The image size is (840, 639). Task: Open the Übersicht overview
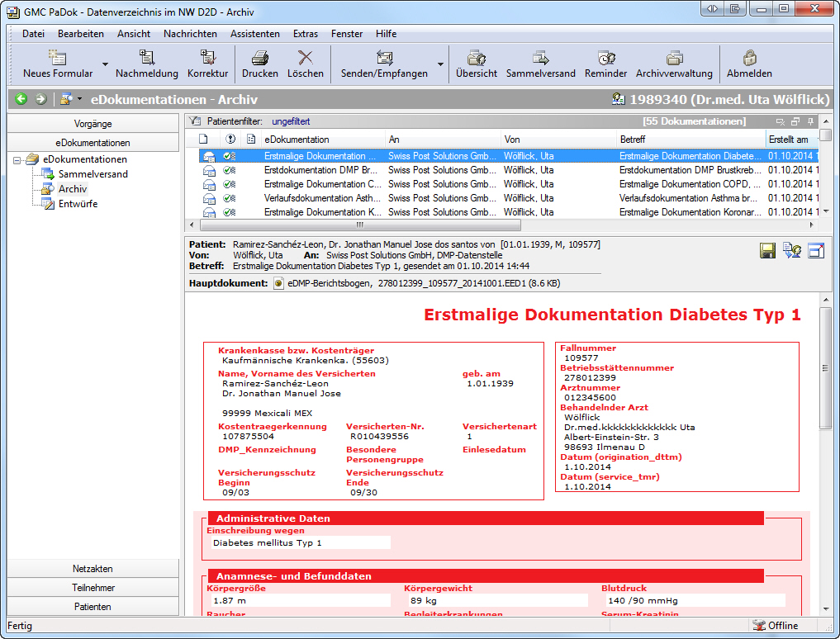[477, 64]
